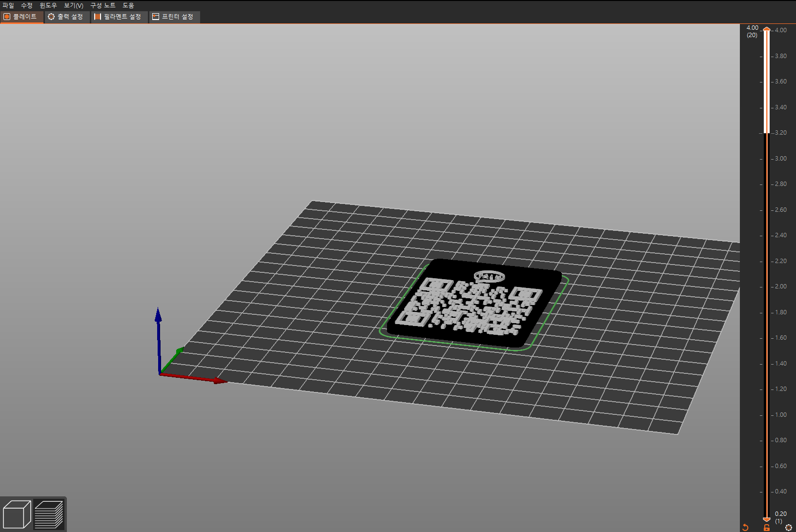796x532 pixels.
Task: Select the 플레이트 tab
Action: [21, 17]
